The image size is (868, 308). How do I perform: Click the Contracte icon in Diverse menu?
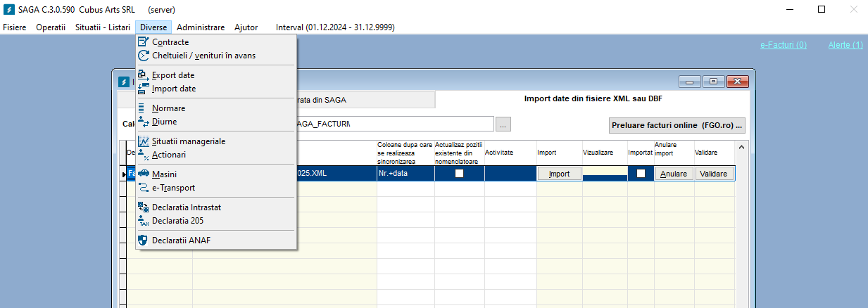[144, 42]
